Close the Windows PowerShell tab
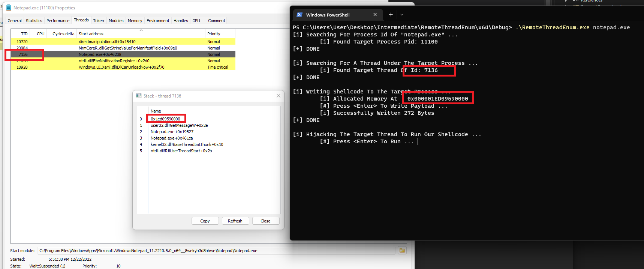 [375, 15]
